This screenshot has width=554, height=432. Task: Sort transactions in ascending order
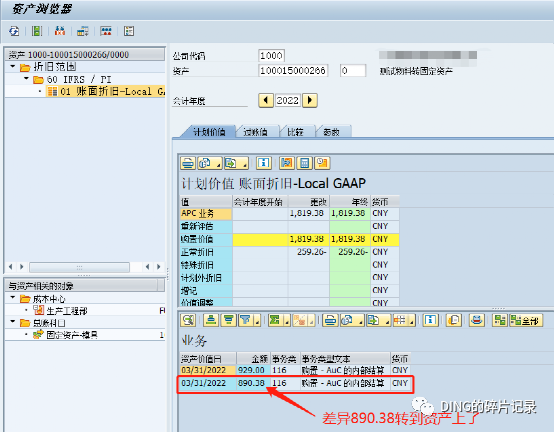[211, 320]
